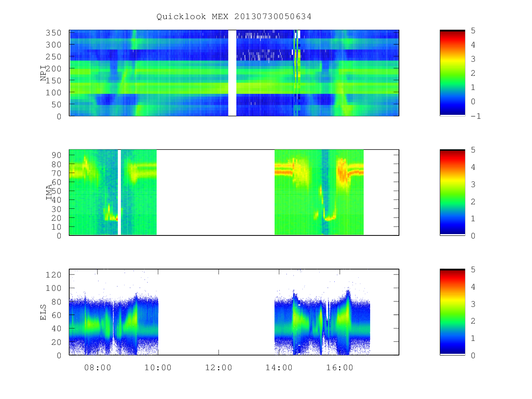
Task: Select the IMA axis label
Action: pos(49,192)
